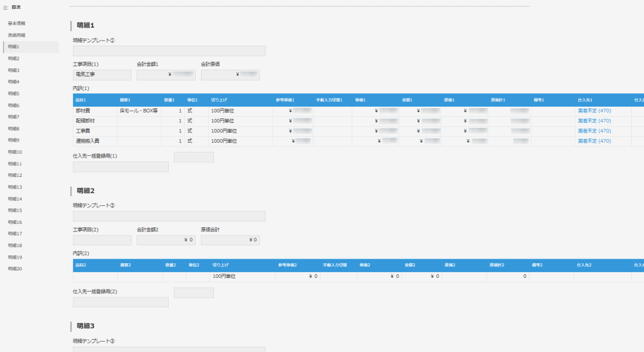Image resolution: width=644 pixels, height=352 pixels.
Task: Navigate to 明細16 in sidebar
Action: 15,222
